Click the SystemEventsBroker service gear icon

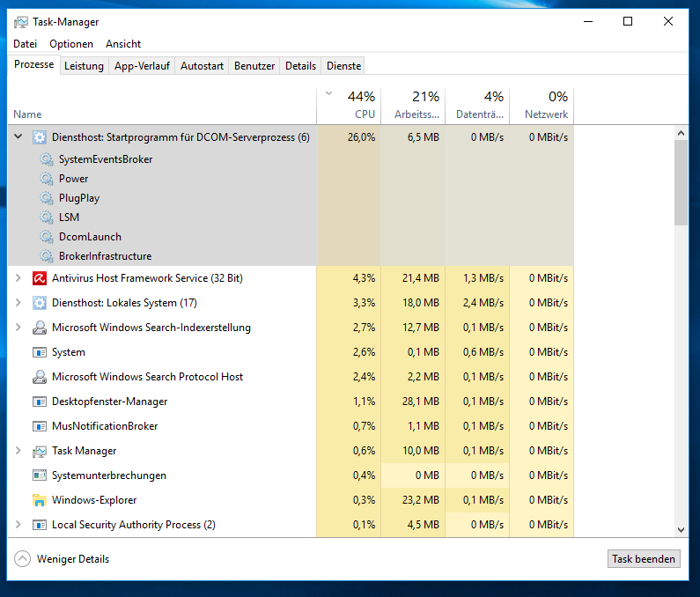[x=47, y=159]
